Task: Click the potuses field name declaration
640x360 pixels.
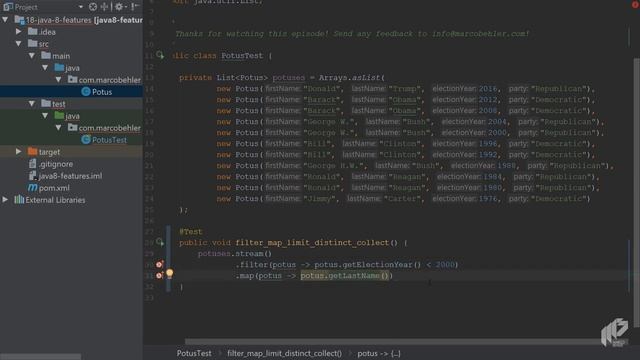Action: point(289,77)
